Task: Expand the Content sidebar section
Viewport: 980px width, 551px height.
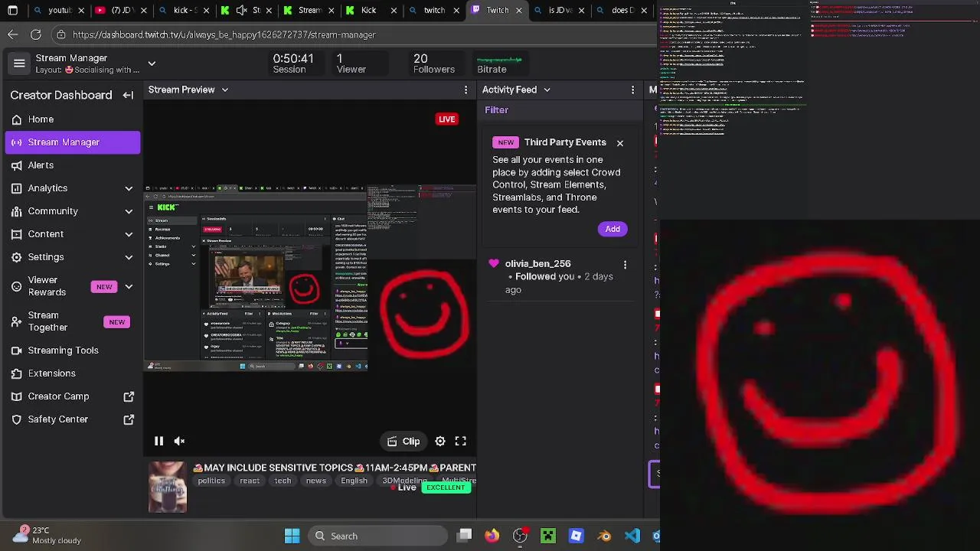Action: [129, 234]
